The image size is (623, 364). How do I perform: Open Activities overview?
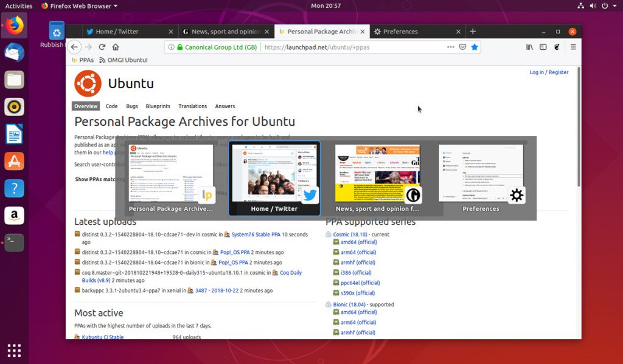pyautogui.click(x=19, y=6)
